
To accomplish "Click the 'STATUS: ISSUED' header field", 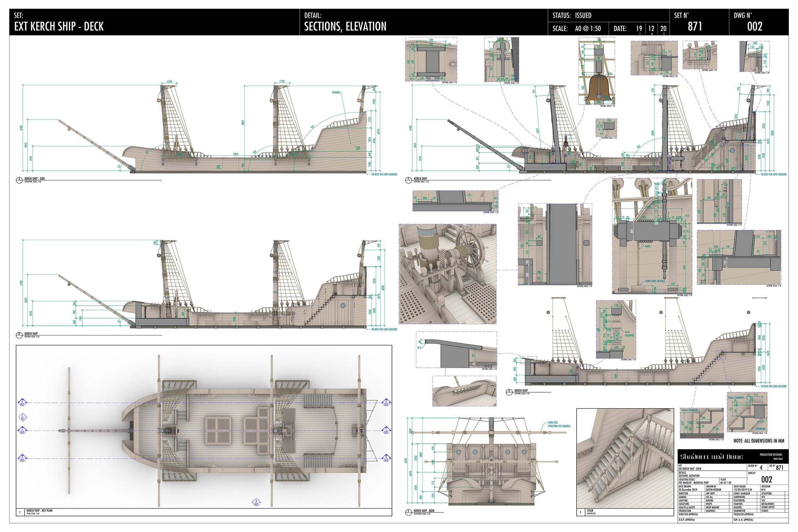I will 572,15.
